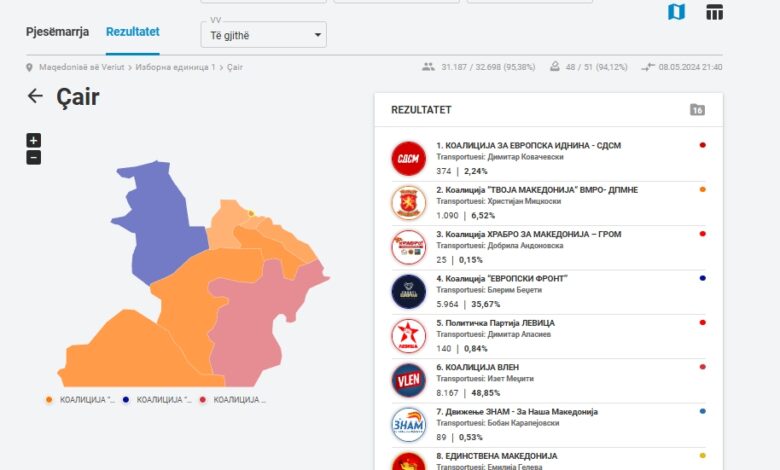Select the Rezultatet tab

[132, 32]
